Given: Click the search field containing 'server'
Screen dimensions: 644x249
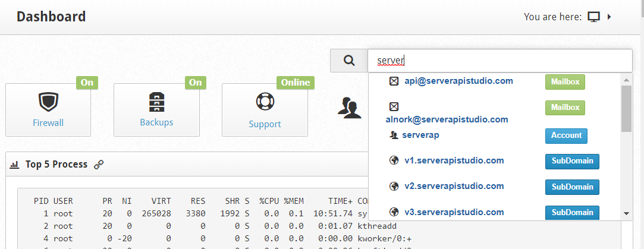Looking at the screenshot, I should [500, 61].
